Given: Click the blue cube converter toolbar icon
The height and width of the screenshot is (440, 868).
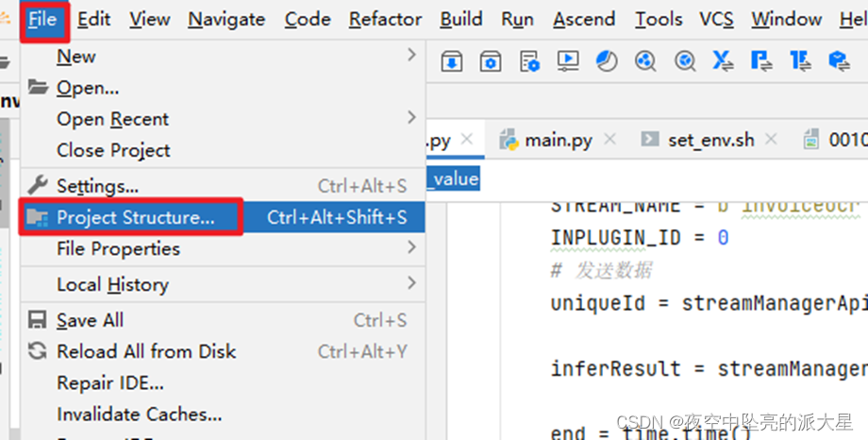Looking at the screenshot, I should (x=839, y=60).
